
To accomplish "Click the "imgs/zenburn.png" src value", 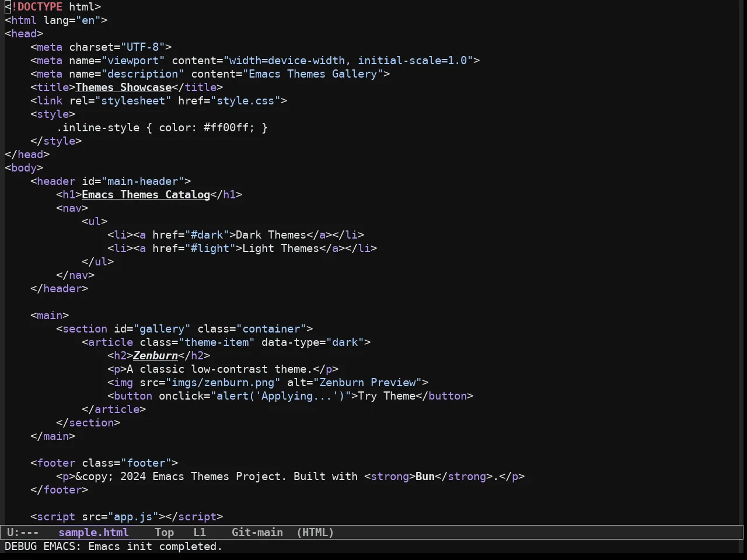I will pos(223,383).
